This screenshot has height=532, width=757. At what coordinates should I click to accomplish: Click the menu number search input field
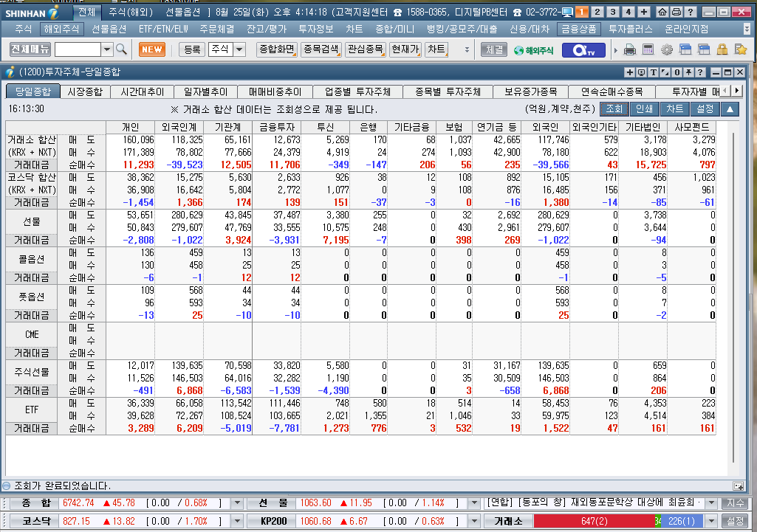point(78,49)
